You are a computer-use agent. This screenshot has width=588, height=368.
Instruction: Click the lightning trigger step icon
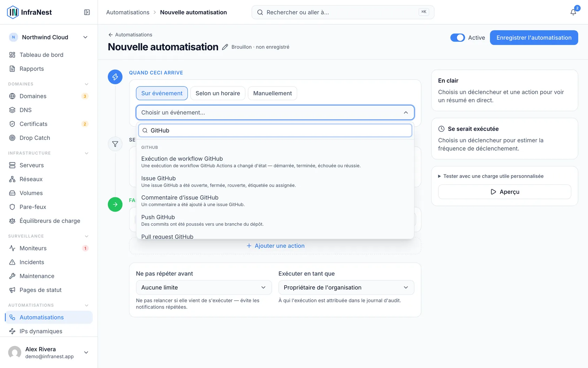[x=115, y=77]
